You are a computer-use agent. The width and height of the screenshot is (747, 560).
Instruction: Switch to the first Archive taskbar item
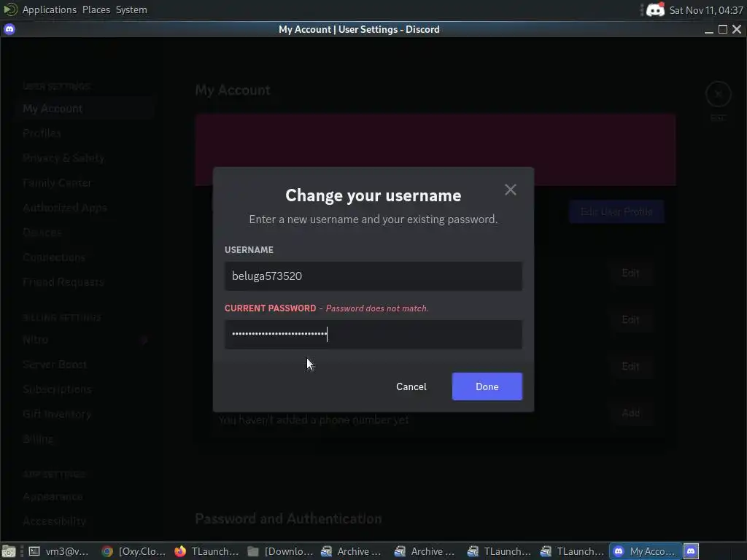pos(352,551)
